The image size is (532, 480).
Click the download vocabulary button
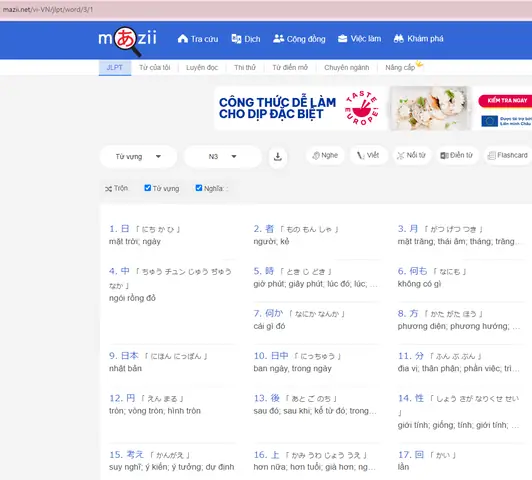coord(278,157)
